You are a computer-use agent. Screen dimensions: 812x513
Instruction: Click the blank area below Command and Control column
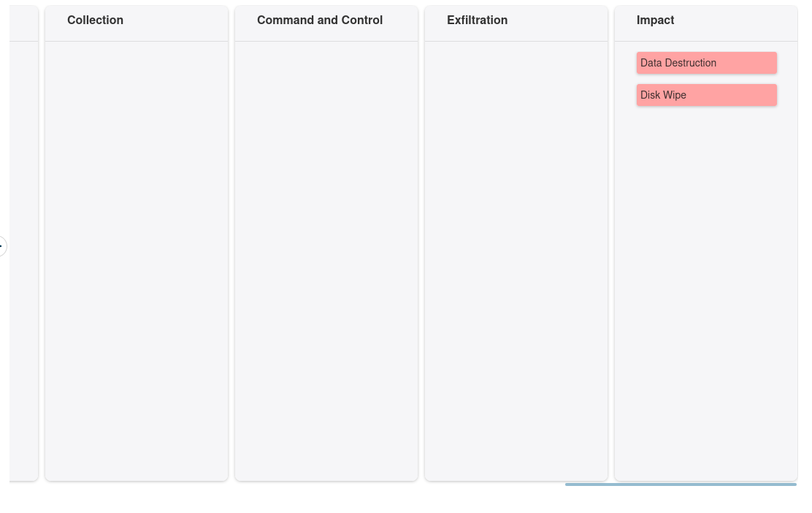coord(326,498)
